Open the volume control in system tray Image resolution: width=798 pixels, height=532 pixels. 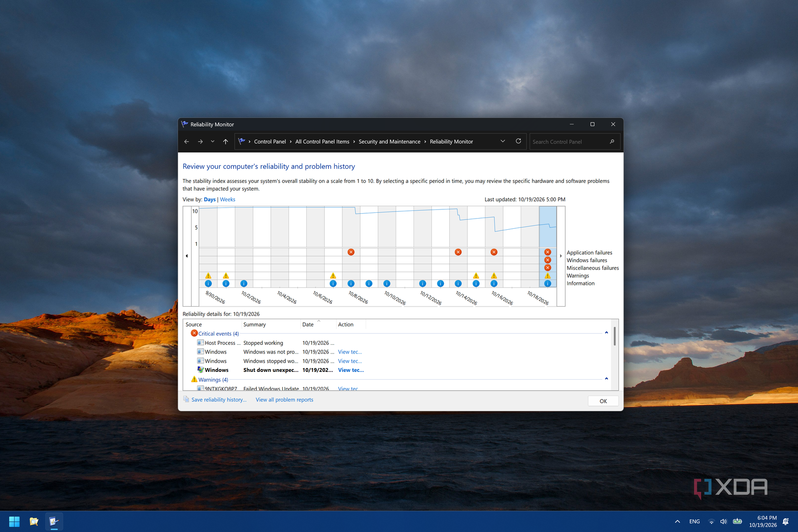pos(723,521)
